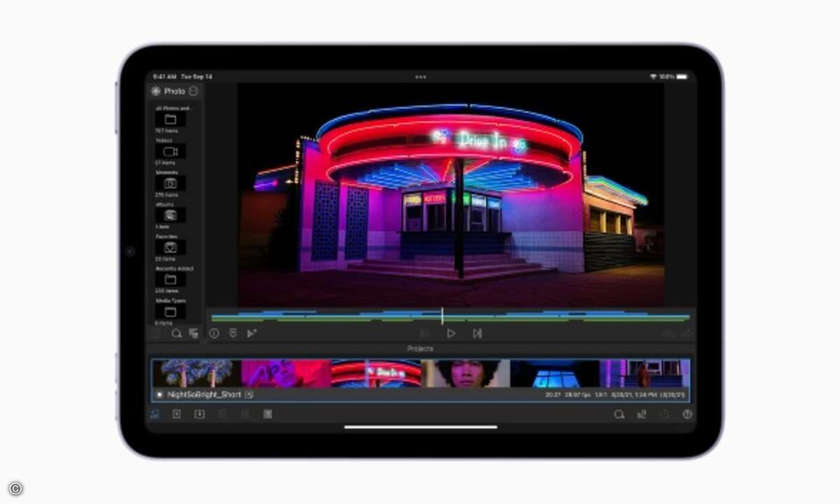
Task: Open library sort and display options
Action: (x=193, y=334)
